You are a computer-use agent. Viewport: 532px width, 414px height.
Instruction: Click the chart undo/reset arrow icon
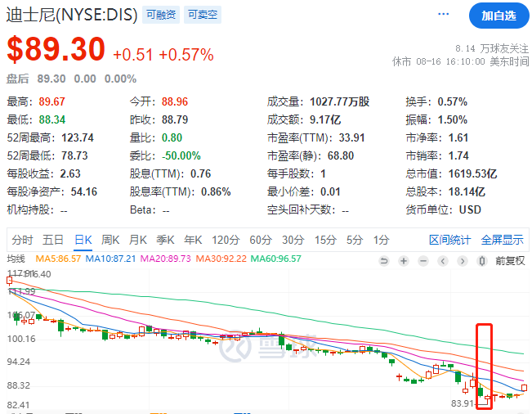point(384,261)
